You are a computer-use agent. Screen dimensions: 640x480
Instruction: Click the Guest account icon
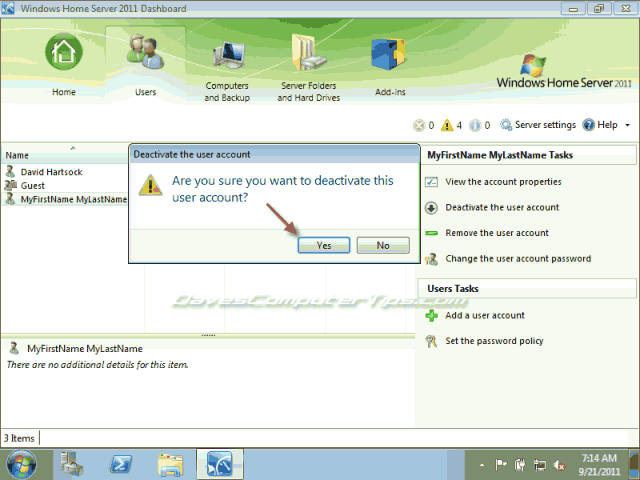(10, 185)
